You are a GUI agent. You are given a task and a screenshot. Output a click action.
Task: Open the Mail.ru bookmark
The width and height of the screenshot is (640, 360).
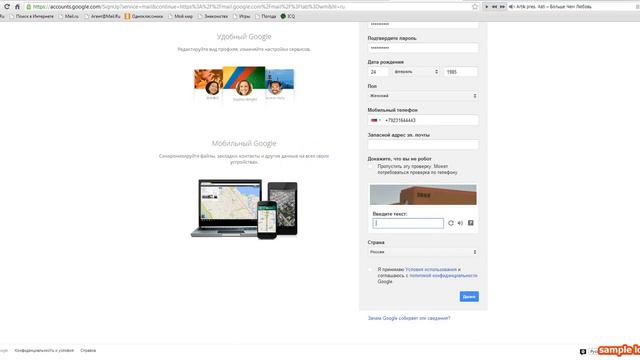[69, 16]
